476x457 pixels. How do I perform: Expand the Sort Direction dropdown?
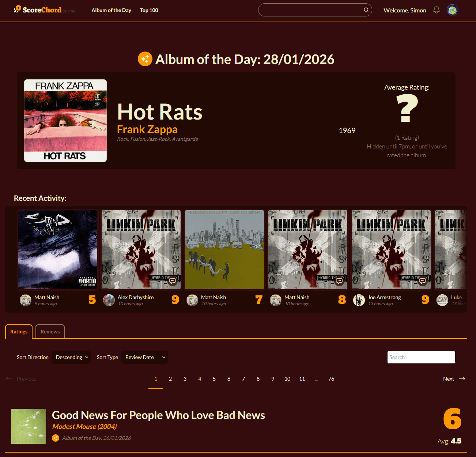click(71, 357)
